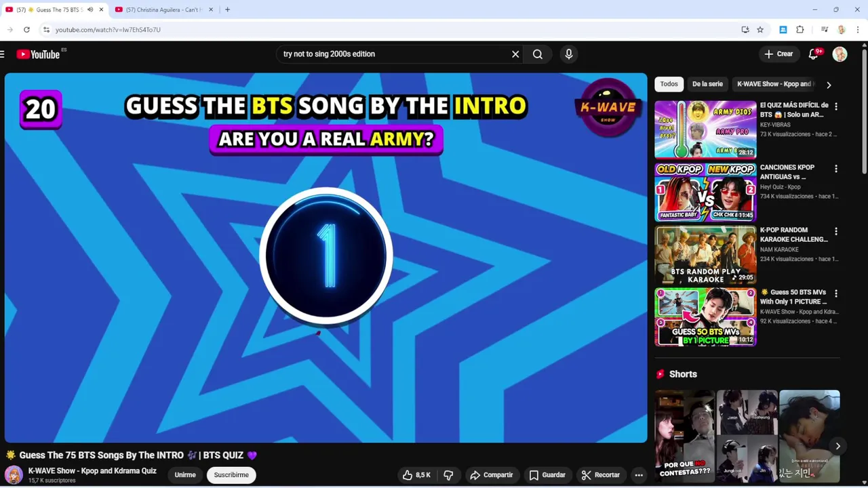Open options for K-POP RANDOM KARAOKE video
The width and height of the screenshot is (868, 488).
836,231
